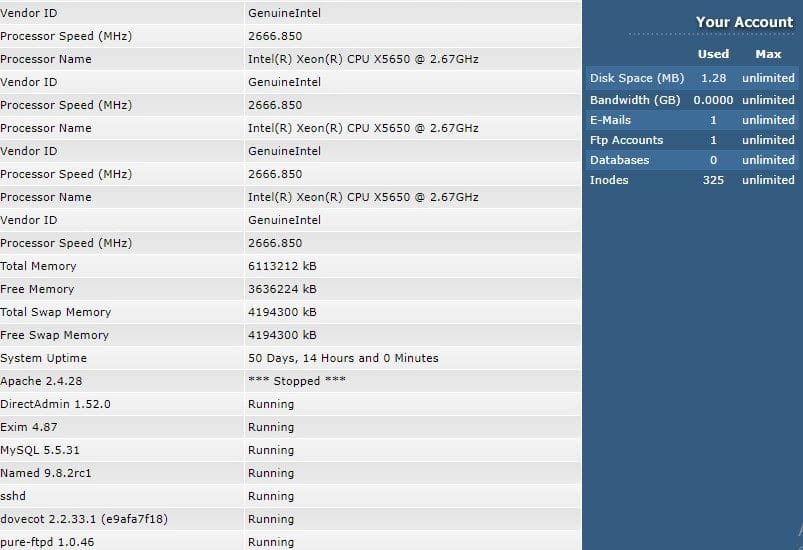Select Running status in the pure-ftpd row
This screenshot has width=803, height=550.
tap(271, 542)
